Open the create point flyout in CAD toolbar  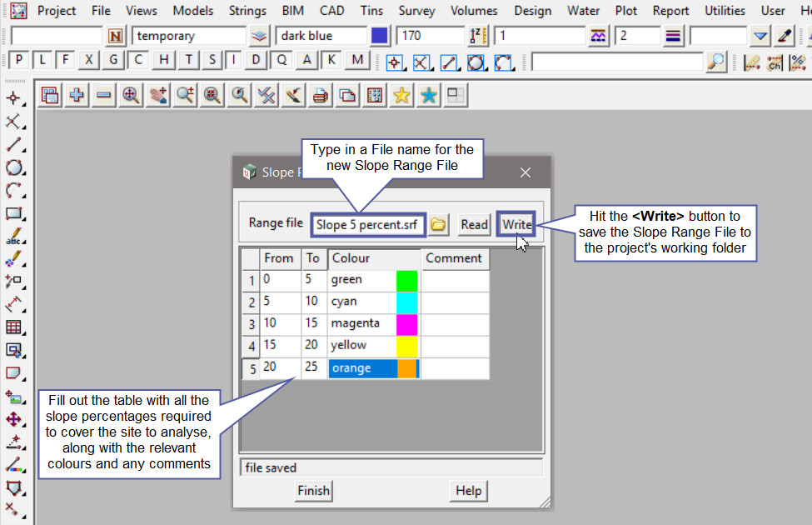click(x=395, y=62)
